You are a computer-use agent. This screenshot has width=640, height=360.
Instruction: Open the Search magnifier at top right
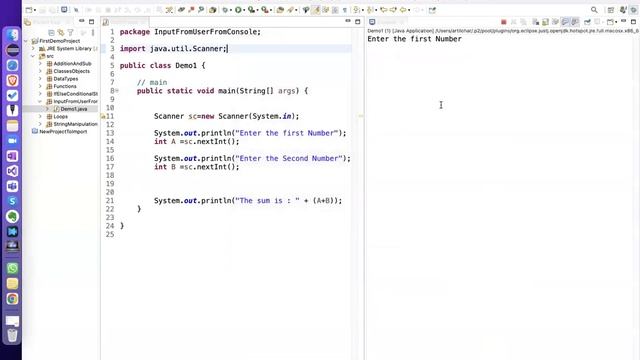pyautogui.click(x=594, y=10)
